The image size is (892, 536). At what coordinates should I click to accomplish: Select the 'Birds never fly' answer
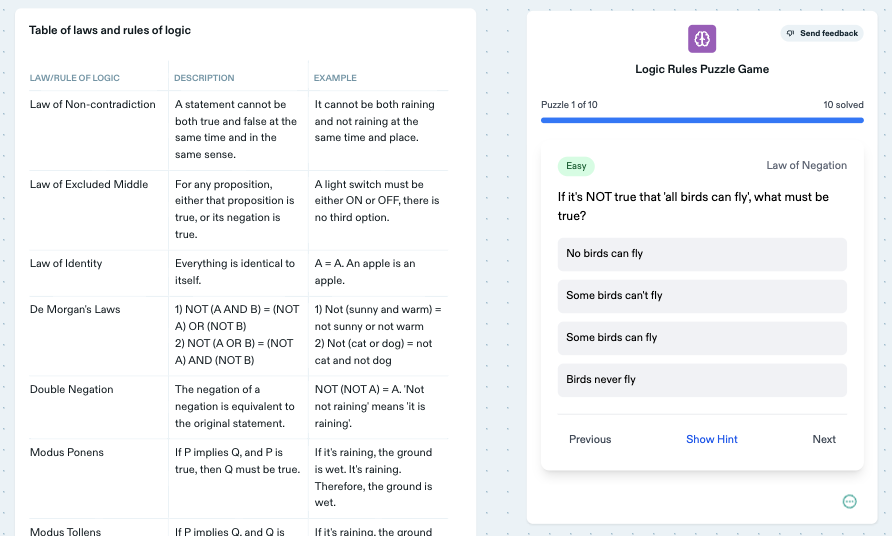click(x=702, y=380)
